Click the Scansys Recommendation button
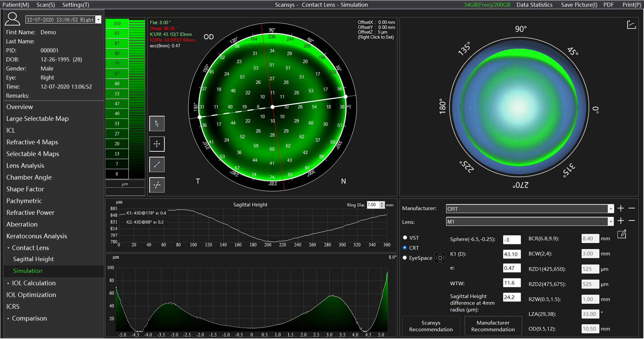This screenshot has width=644, height=339. pos(431,326)
